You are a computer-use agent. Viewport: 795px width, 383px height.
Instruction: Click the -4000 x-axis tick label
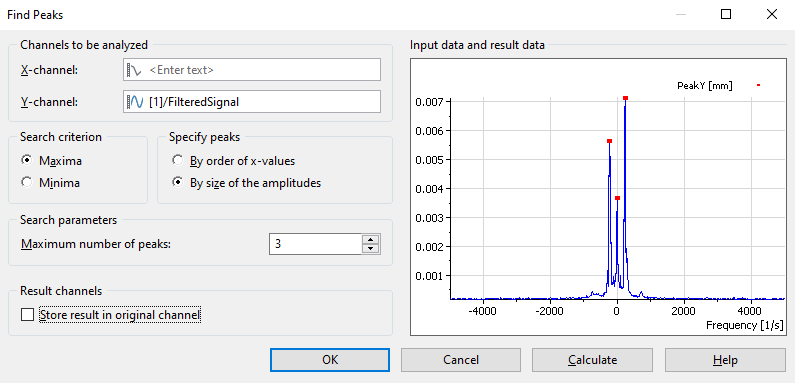483,310
